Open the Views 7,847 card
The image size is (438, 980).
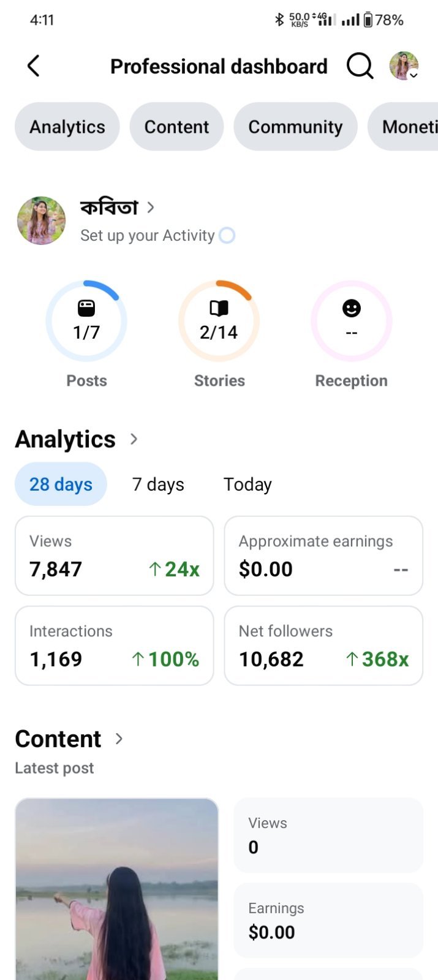coord(115,556)
